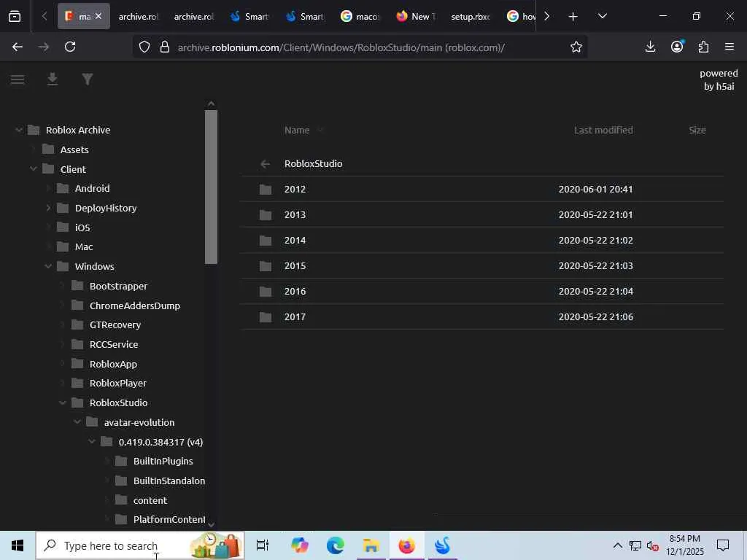Open the Firefox account icon
The image size is (747, 560).
pyautogui.click(x=677, y=47)
